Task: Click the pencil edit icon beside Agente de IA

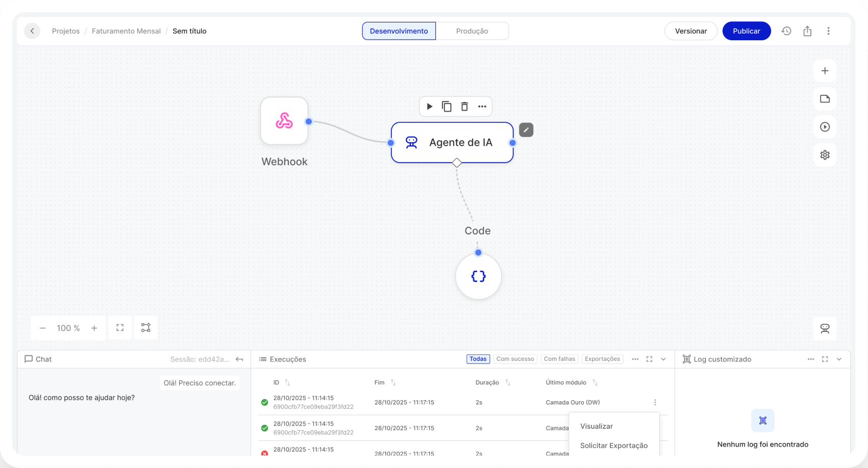Action: point(526,130)
